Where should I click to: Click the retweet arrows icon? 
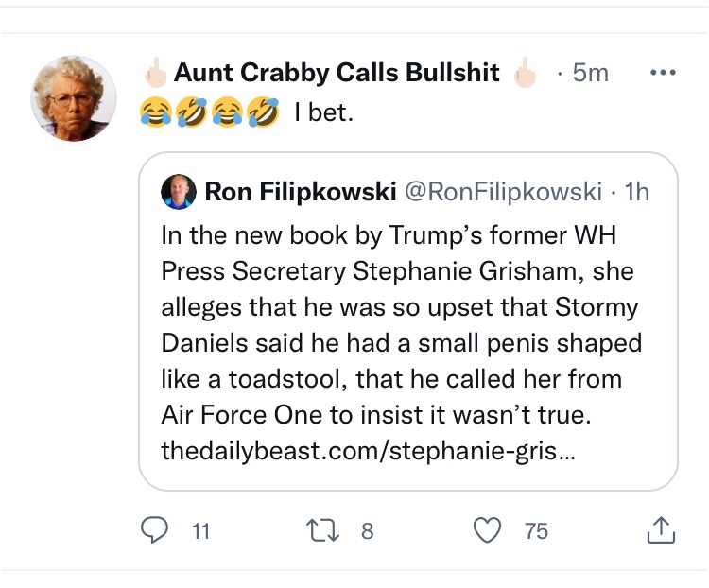pyautogui.click(x=334, y=531)
